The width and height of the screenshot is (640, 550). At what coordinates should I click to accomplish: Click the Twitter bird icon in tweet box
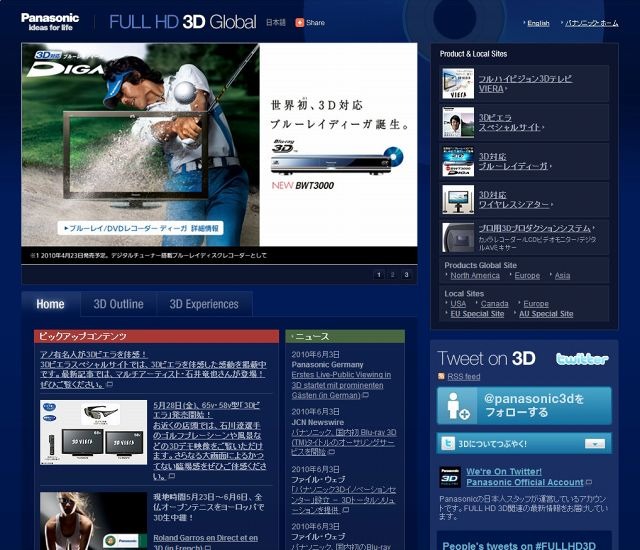click(448, 444)
